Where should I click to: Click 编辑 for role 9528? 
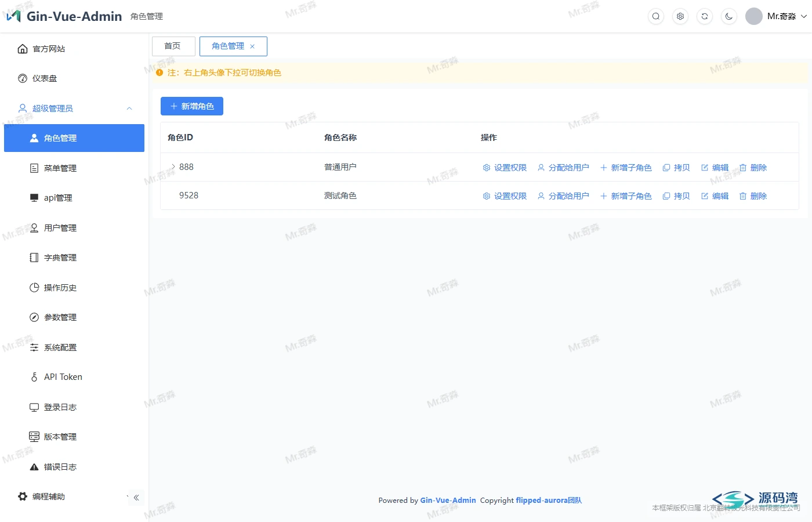(x=715, y=196)
